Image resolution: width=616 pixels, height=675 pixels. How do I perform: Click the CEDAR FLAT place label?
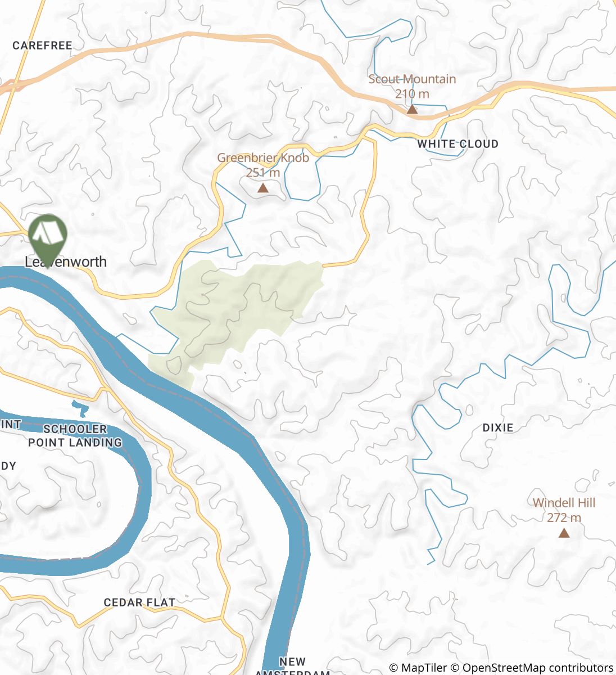139,602
